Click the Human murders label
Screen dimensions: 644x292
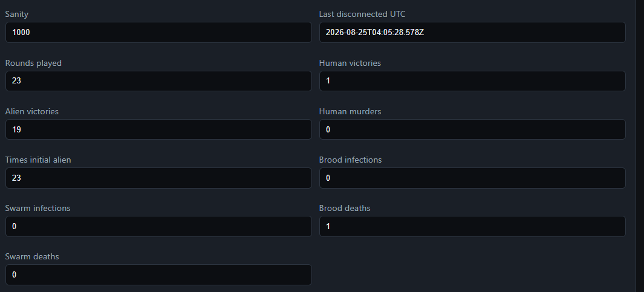(x=350, y=111)
